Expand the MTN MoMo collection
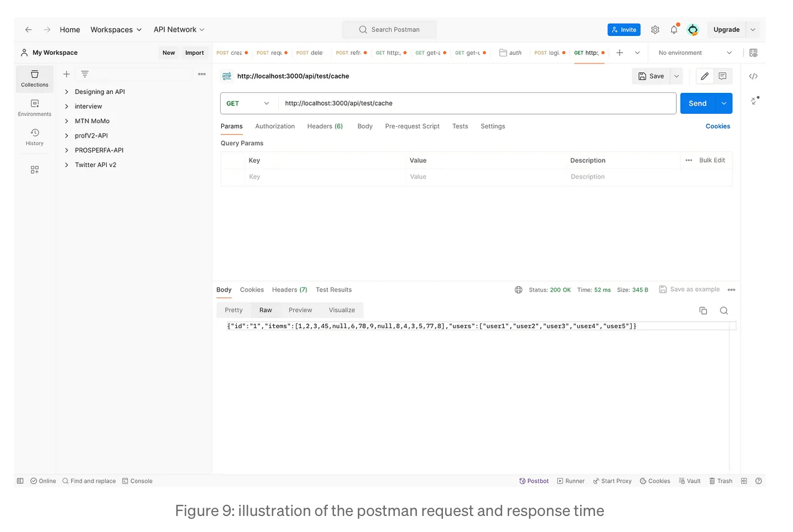The image size is (793, 532). click(x=66, y=121)
